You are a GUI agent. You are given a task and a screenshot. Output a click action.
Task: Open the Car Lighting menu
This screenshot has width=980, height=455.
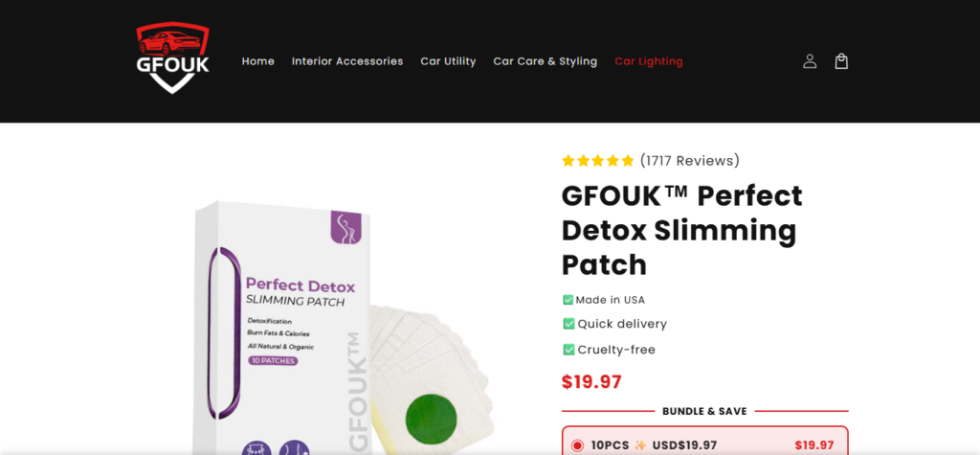(649, 61)
